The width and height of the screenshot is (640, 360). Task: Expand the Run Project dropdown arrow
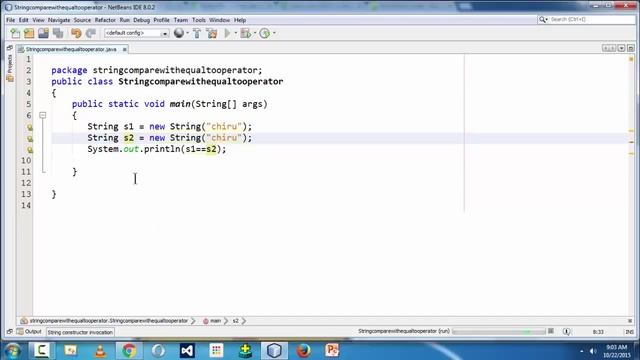[236, 33]
